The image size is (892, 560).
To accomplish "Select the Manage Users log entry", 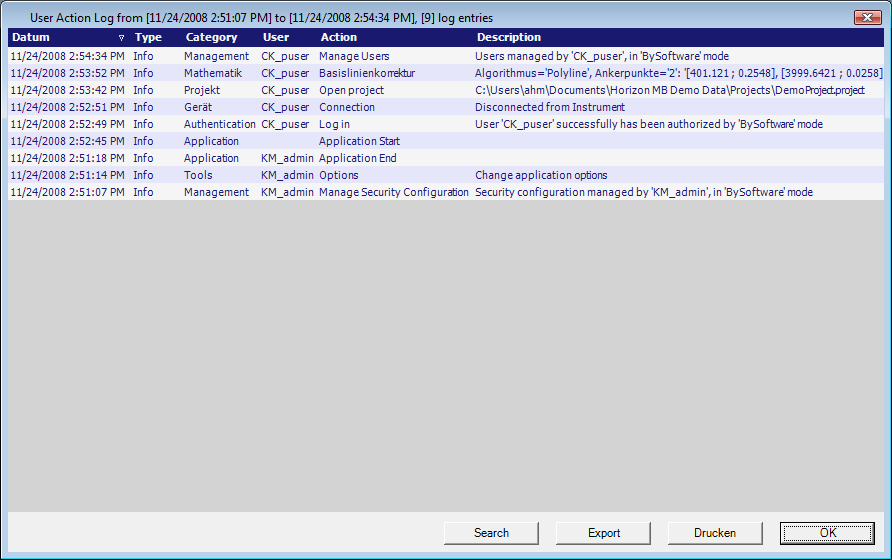I will click(354, 56).
